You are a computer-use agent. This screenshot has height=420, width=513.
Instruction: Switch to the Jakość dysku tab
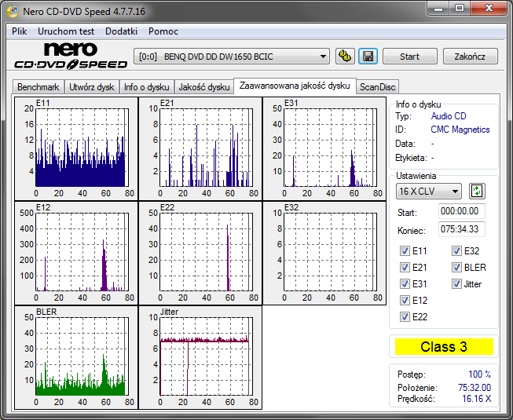tap(204, 87)
